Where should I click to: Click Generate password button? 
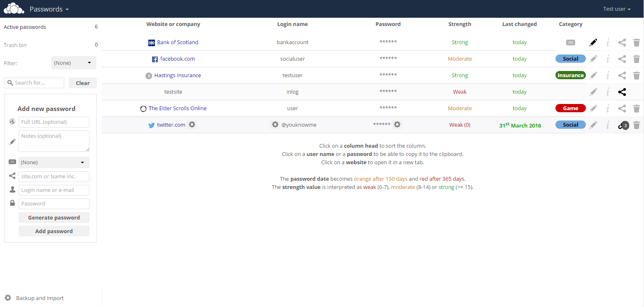coord(54,217)
